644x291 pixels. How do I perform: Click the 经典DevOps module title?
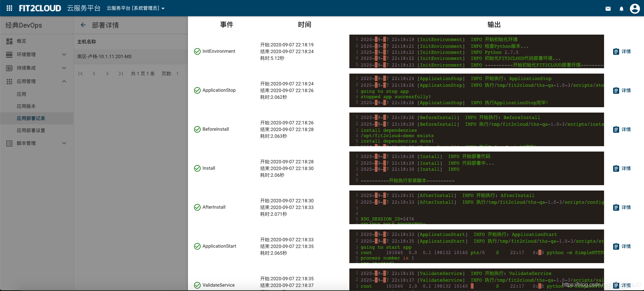[x=24, y=25]
